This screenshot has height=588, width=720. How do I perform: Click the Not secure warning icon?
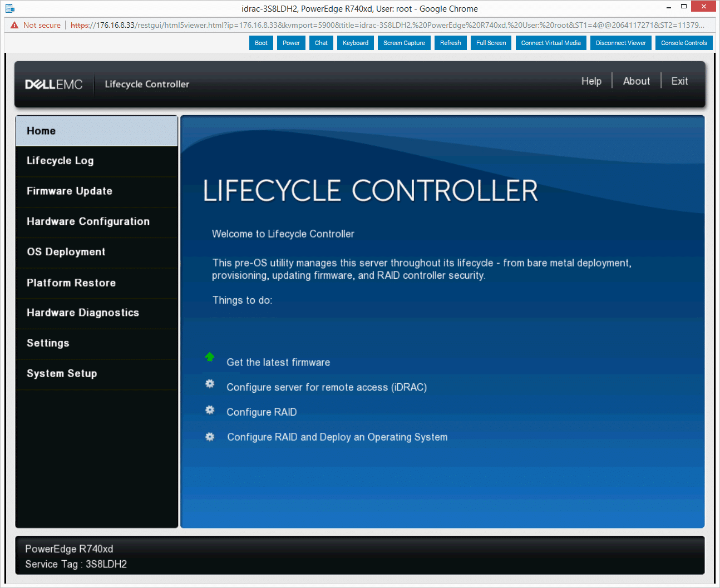tap(14, 25)
